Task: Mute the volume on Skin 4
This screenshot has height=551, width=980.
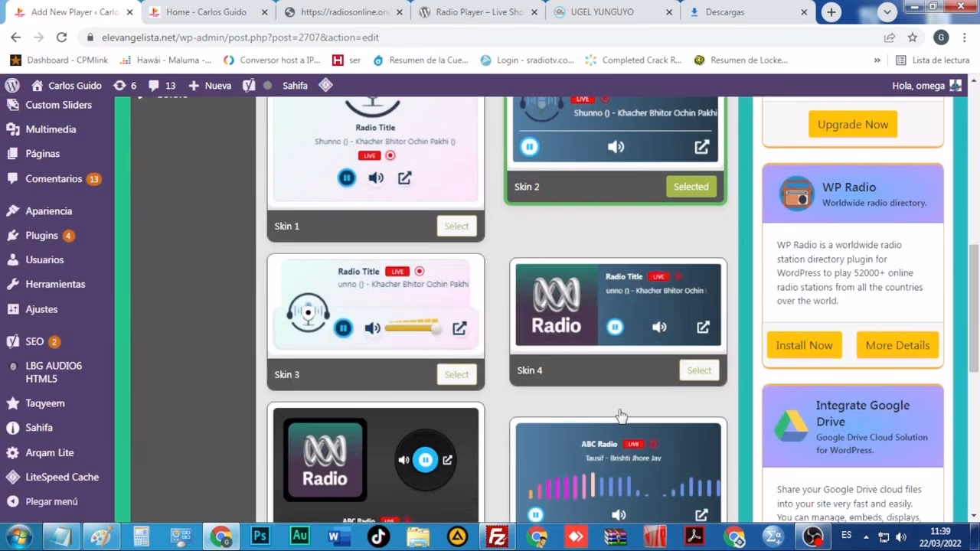Action: (x=659, y=327)
